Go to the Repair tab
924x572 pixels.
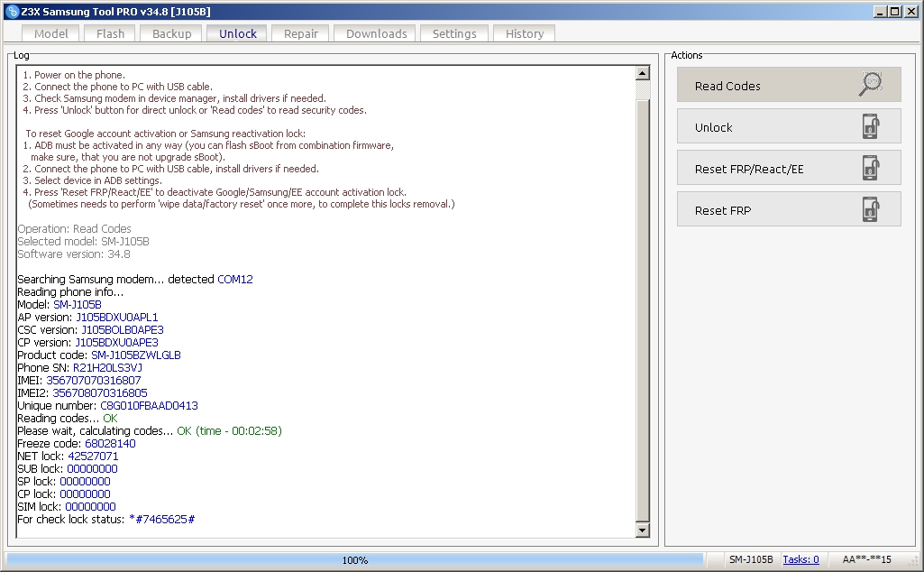coord(300,33)
